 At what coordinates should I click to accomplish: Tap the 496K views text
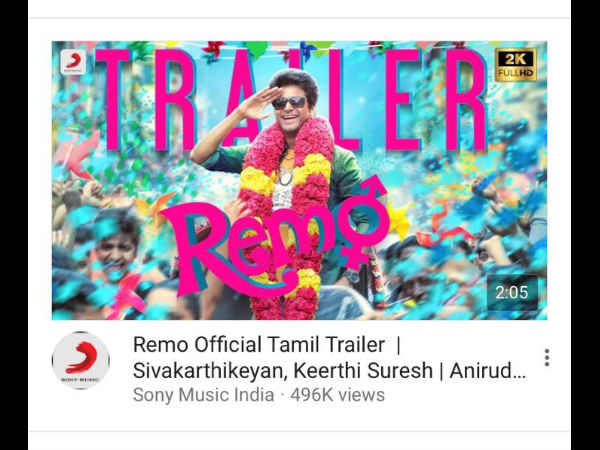(338, 395)
